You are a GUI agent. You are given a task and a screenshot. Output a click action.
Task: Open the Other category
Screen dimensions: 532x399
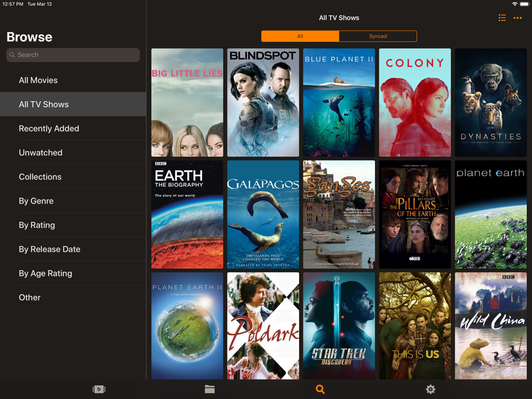point(73,297)
